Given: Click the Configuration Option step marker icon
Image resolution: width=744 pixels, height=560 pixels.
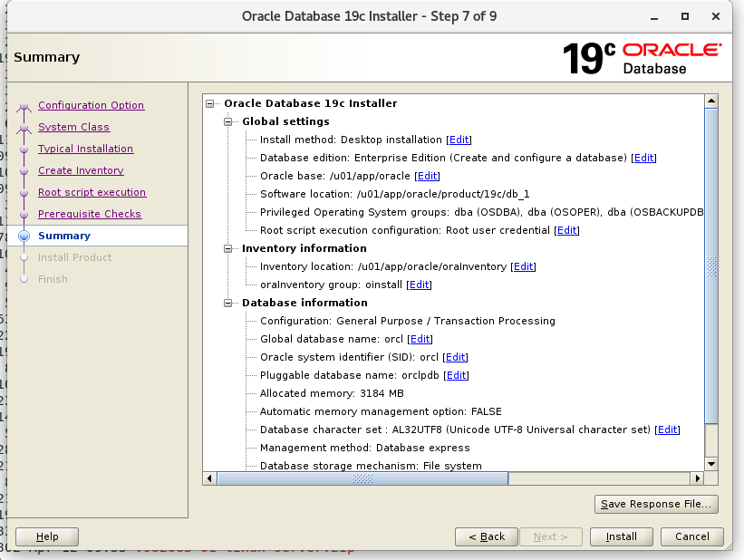Looking at the screenshot, I should click(24, 106).
